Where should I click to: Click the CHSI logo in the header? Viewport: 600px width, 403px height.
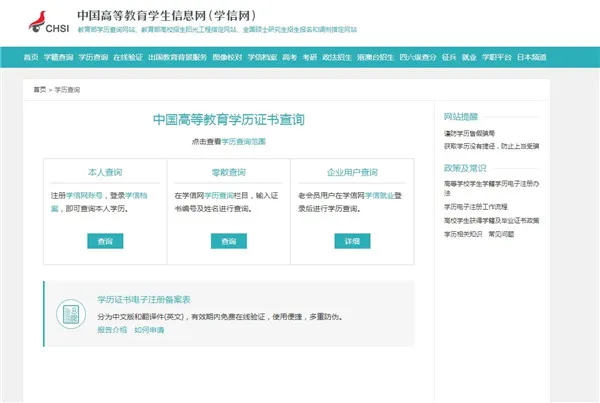[49, 23]
